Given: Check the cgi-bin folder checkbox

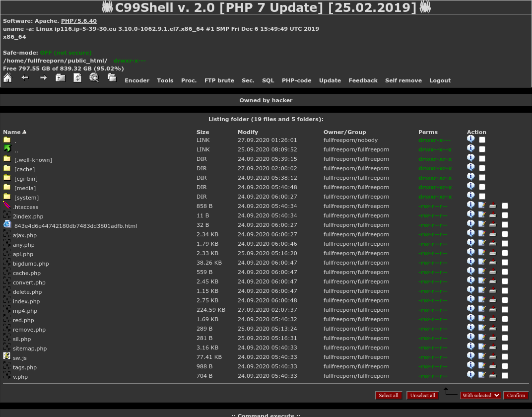Looking at the screenshot, I should [x=482, y=177].
